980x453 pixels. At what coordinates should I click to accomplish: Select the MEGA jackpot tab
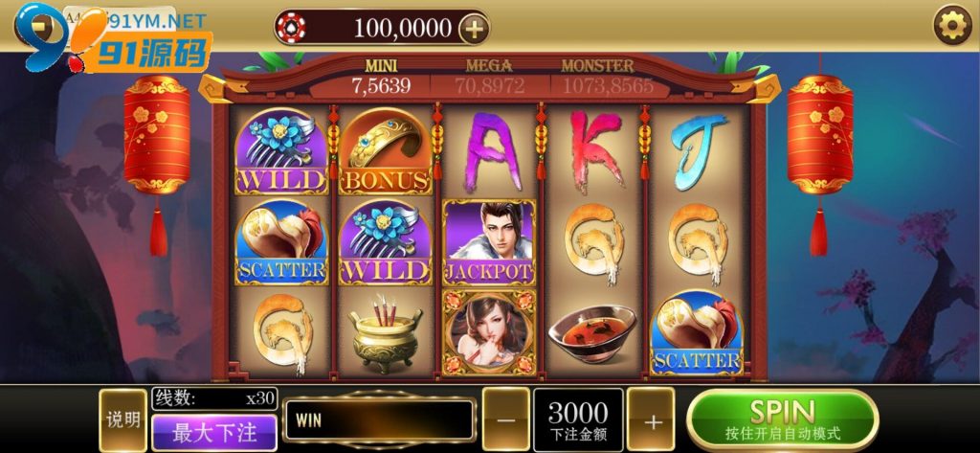[x=489, y=77]
